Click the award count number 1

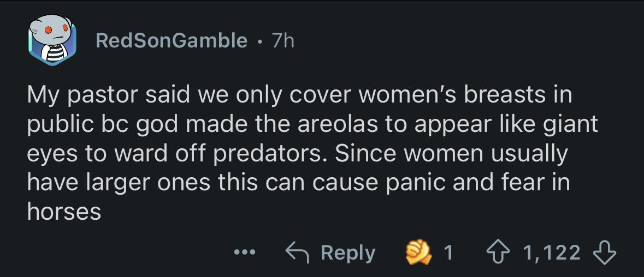point(448,252)
